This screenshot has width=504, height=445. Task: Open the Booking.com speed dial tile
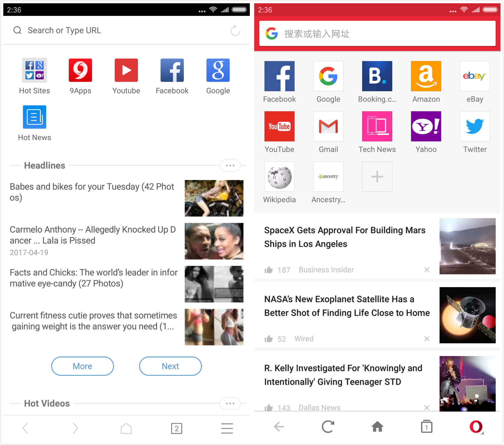(x=377, y=76)
